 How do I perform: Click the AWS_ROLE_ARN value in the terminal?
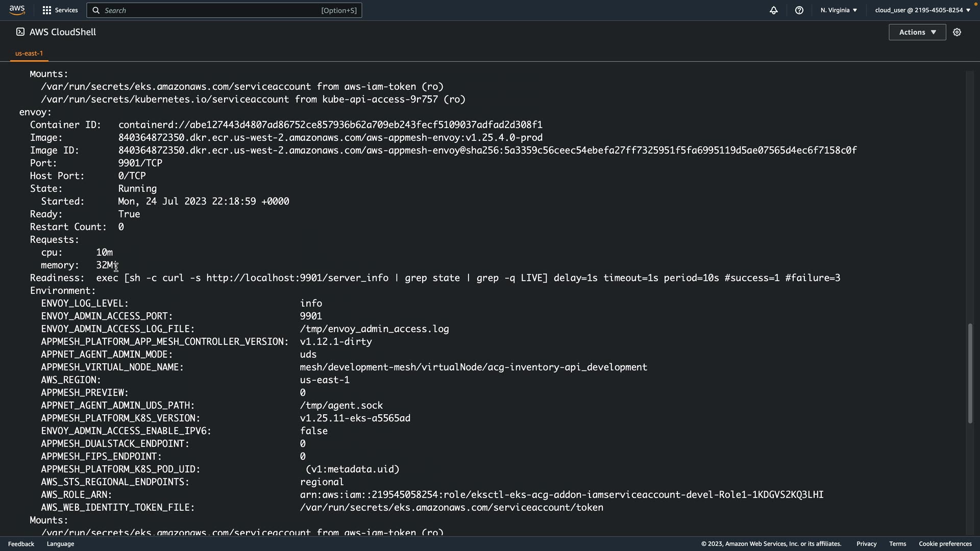(x=561, y=495)
